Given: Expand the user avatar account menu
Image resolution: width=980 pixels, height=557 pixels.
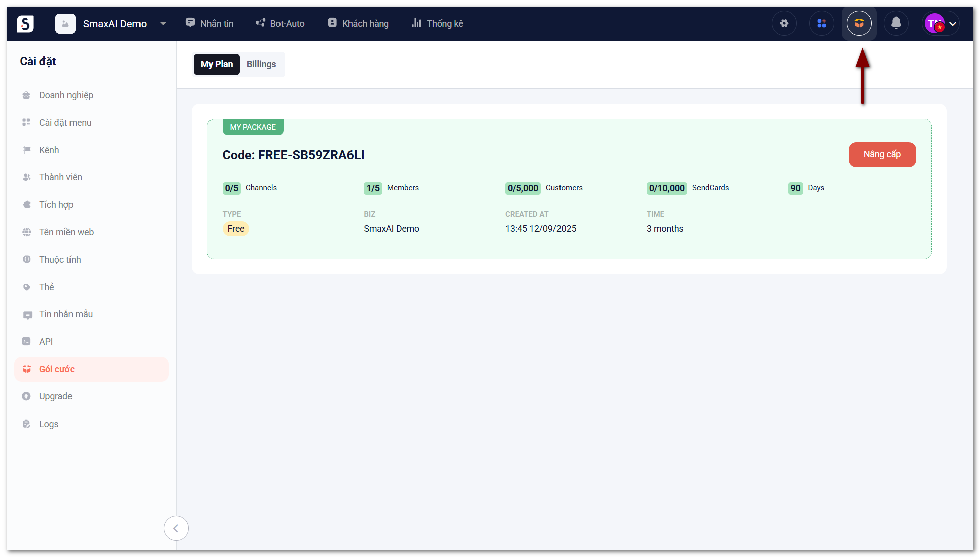Looking at the screenshot, I should pos(941,23).
